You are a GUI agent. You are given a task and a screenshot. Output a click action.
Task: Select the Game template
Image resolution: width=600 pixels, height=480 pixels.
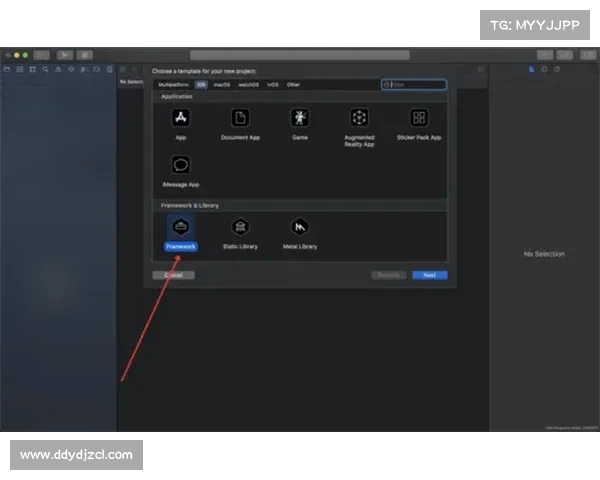pos(299,118)
